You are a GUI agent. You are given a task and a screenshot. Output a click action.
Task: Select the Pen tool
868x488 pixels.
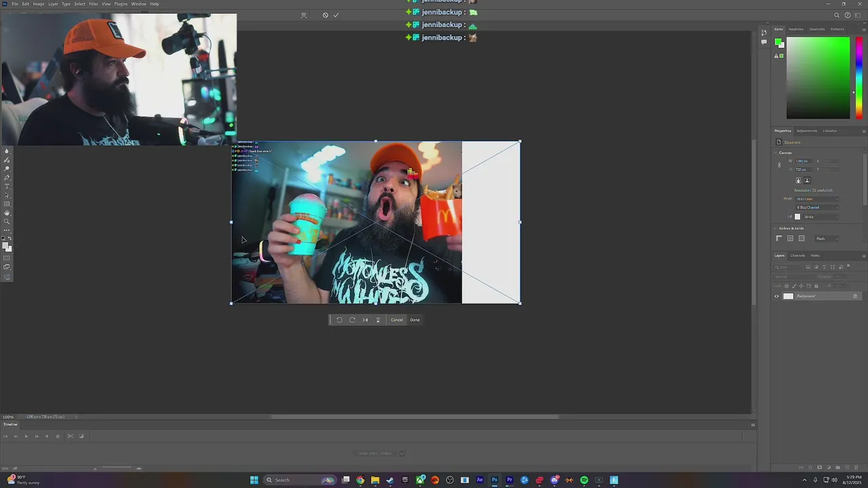[x=7, y=178]
